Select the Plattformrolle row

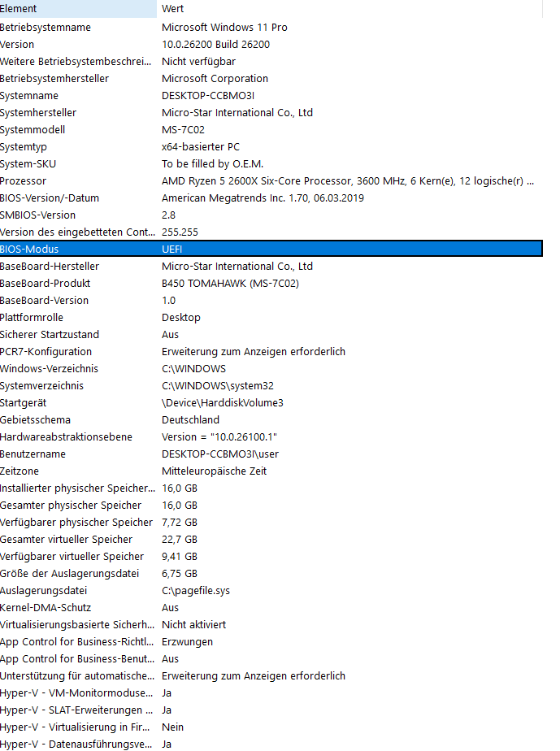coord(271,318)
